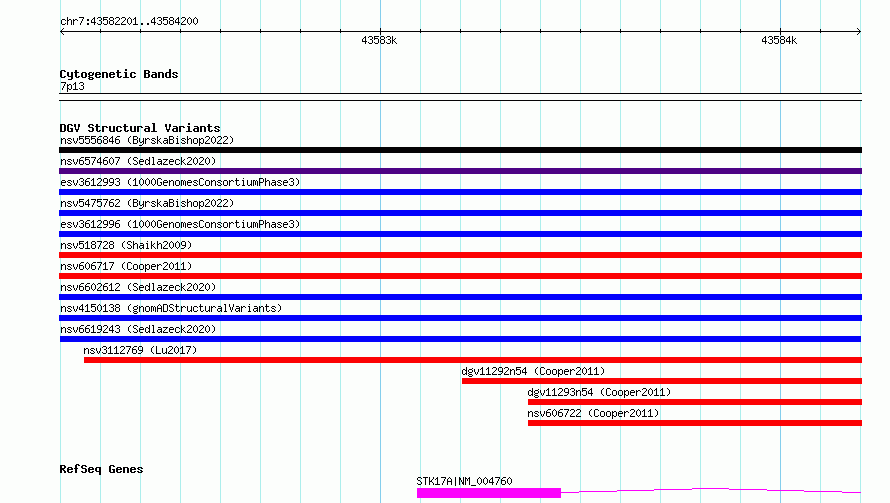The width and height of the screenshot is (890, 503).
Task: Click the 7p13 band label
Action: 72,86
